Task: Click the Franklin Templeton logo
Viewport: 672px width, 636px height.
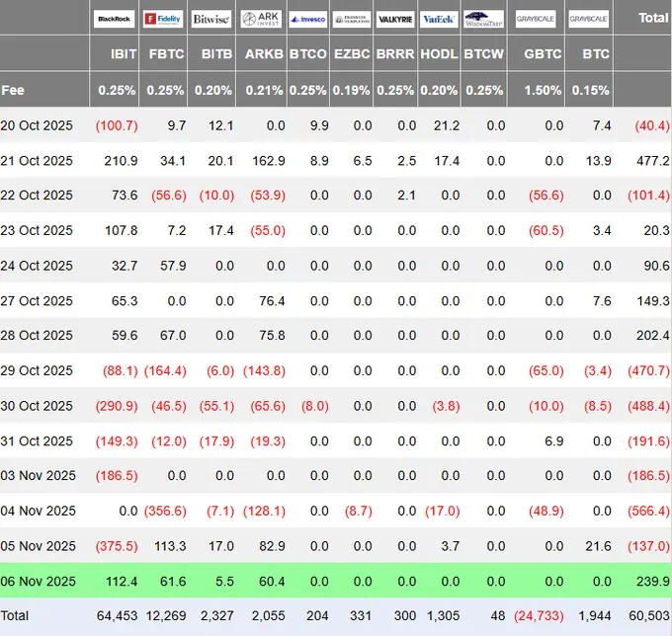Action: (x=352, y=20)
